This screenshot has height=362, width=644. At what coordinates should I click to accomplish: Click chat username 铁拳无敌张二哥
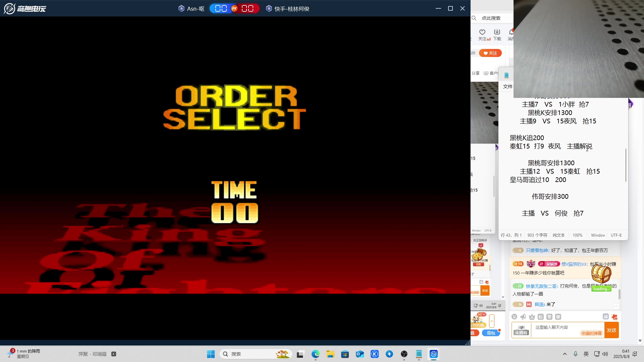(x=541, y=286)
